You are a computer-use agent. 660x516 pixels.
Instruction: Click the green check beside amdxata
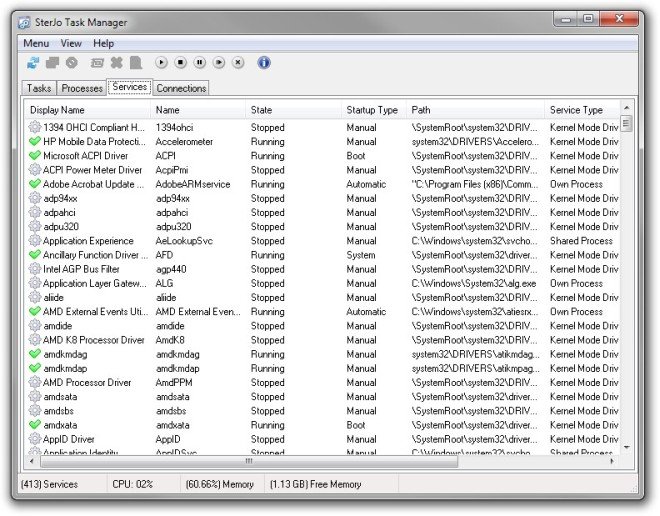coord(35,425)
